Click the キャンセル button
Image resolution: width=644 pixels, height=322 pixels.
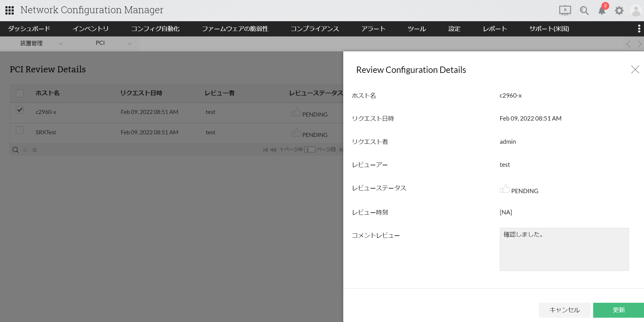(x=564, y=310)
